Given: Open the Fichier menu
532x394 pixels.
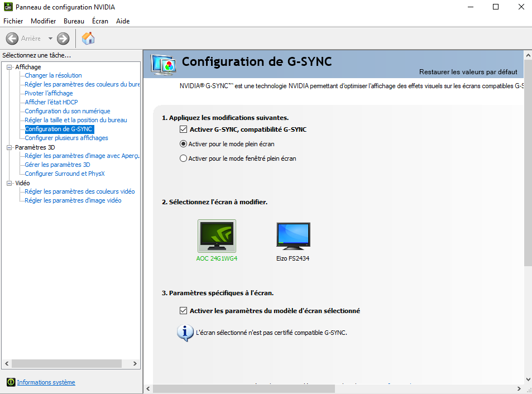Looking at the screenshot, I should click(13, 21).
